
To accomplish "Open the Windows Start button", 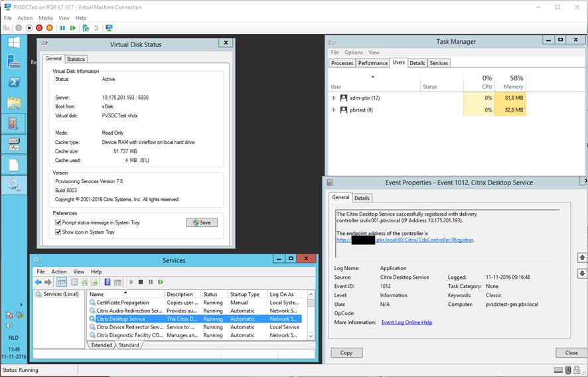I will coord(14,42).
